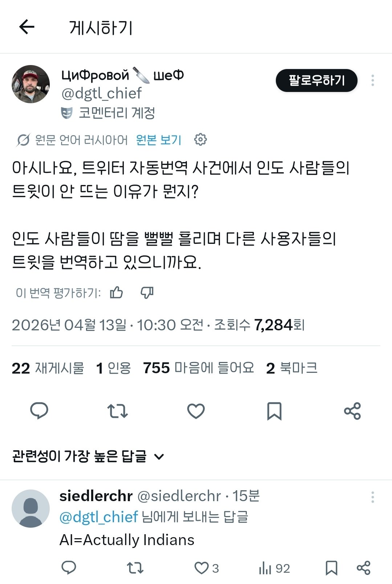
Task: Click the 팔로우하기 follow button
Action: pyautogui.click(x=317, y=80)
